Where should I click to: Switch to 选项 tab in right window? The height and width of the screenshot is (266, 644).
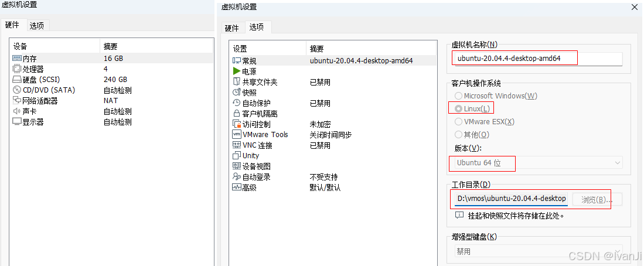[257, 27]
